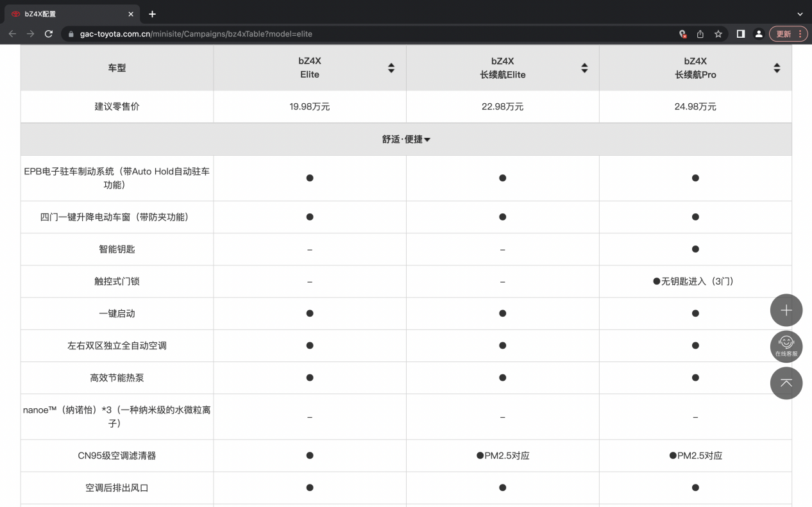Screen dimensions: 812x507
Task: Click the plus floating button
Action: [786, 310]
